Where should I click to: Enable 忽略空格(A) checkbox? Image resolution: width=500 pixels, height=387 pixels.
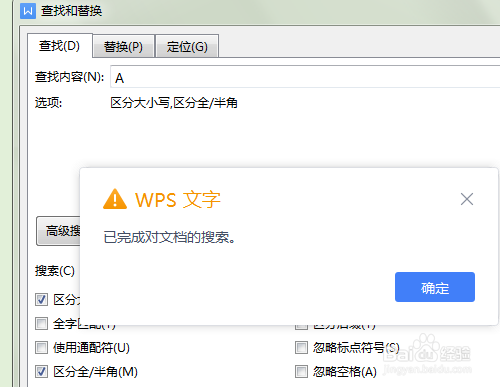click(301, 371)
